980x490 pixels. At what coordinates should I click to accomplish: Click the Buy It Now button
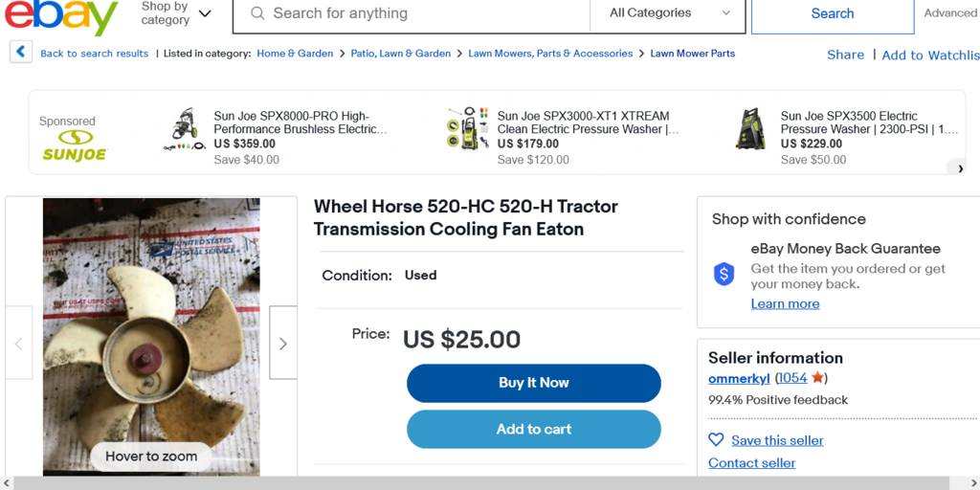(x=534, y=383)
